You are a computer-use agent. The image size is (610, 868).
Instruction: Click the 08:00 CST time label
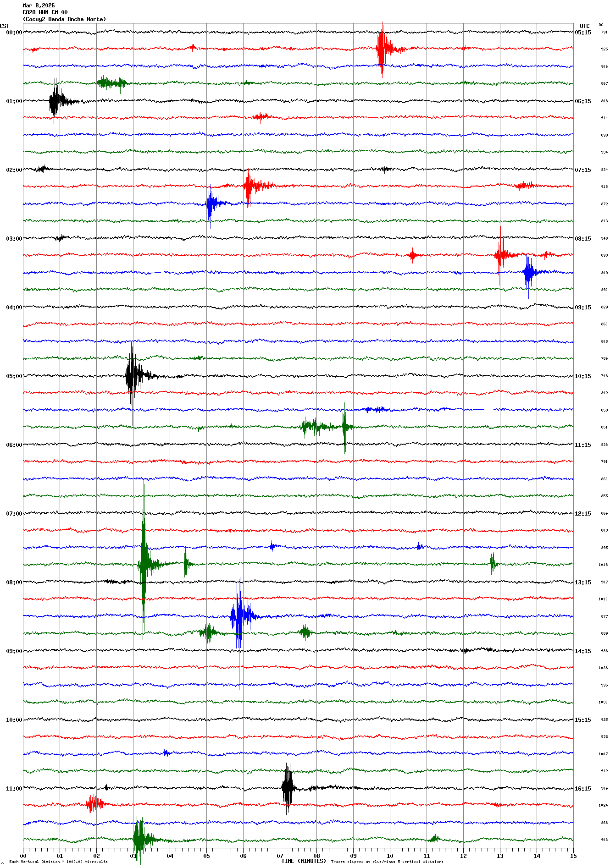click(x=14, y=582)
